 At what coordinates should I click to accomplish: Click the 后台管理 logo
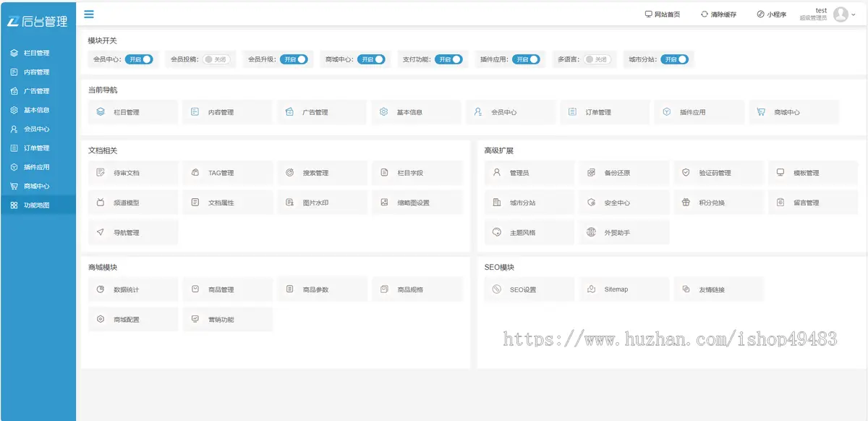(x=38, y=22)
